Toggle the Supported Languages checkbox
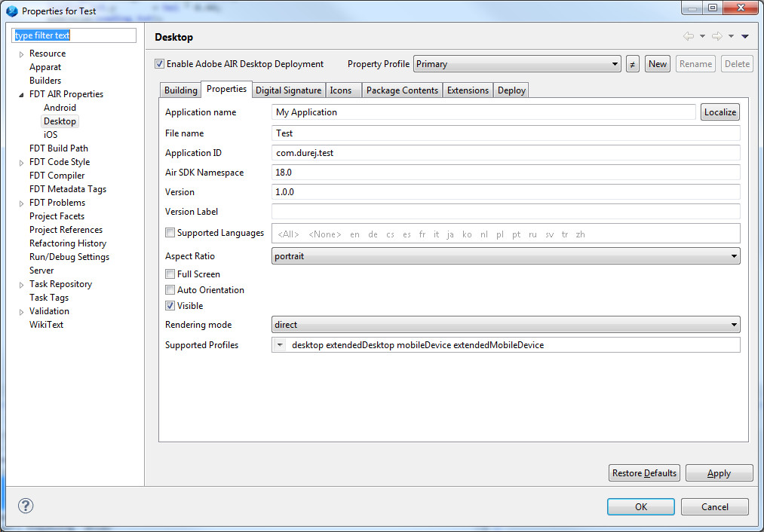This screenshot has width=764, height=532. [170, 233]
